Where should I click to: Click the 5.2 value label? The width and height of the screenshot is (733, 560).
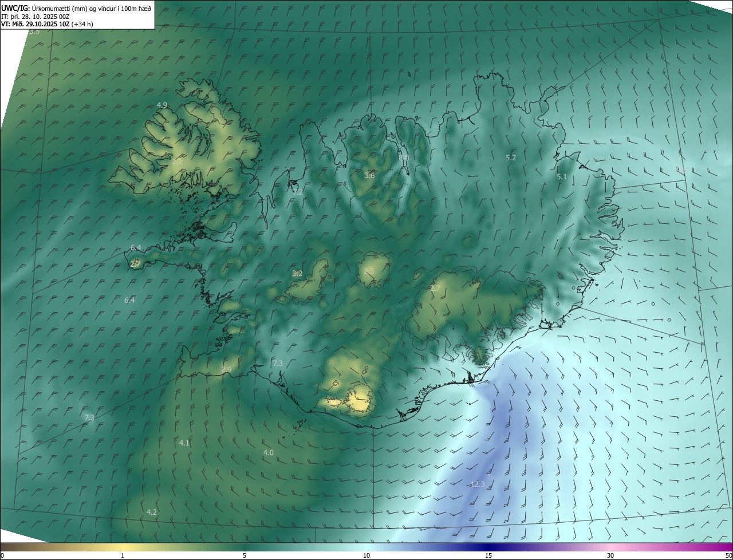[511, 157]
